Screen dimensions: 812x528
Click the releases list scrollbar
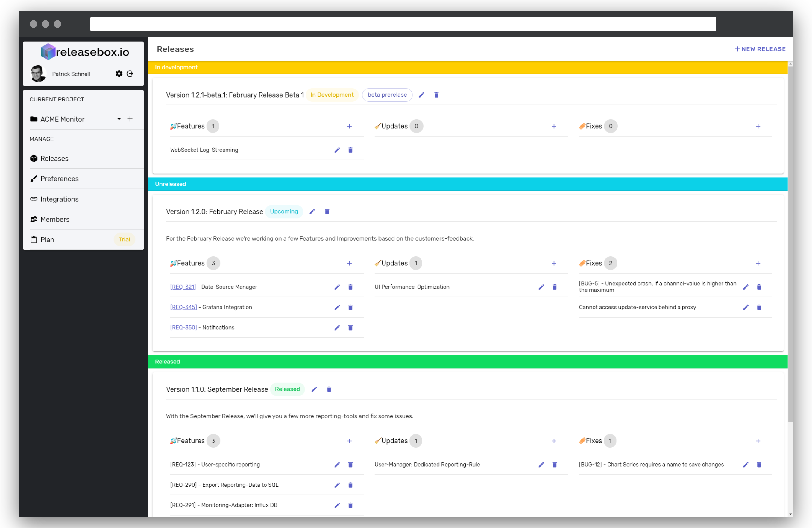coord(790,244)
